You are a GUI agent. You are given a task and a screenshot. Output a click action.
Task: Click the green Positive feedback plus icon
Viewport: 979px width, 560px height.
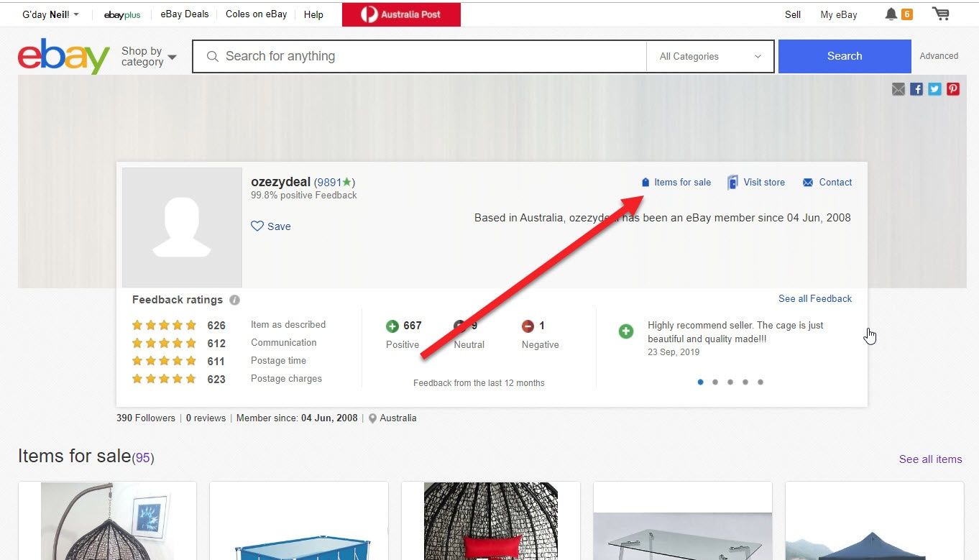coord(392,326)
